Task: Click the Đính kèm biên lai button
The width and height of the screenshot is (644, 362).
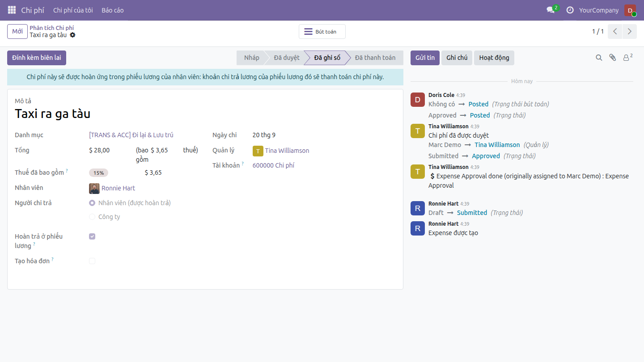Action: (37, 58)
